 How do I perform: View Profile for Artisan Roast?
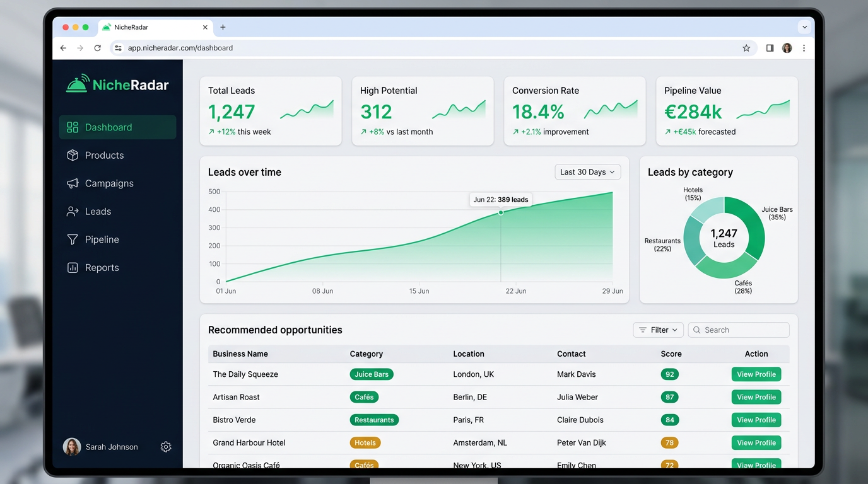click(756, 397)
